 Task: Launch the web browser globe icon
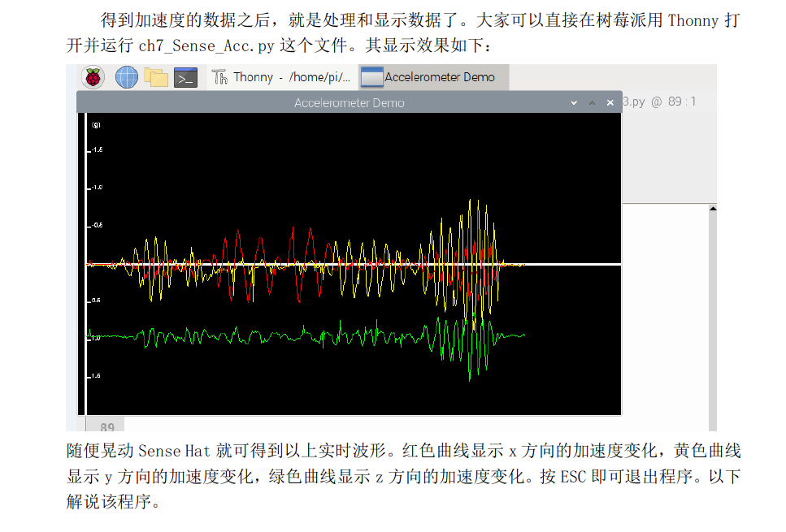pos(126,77)
